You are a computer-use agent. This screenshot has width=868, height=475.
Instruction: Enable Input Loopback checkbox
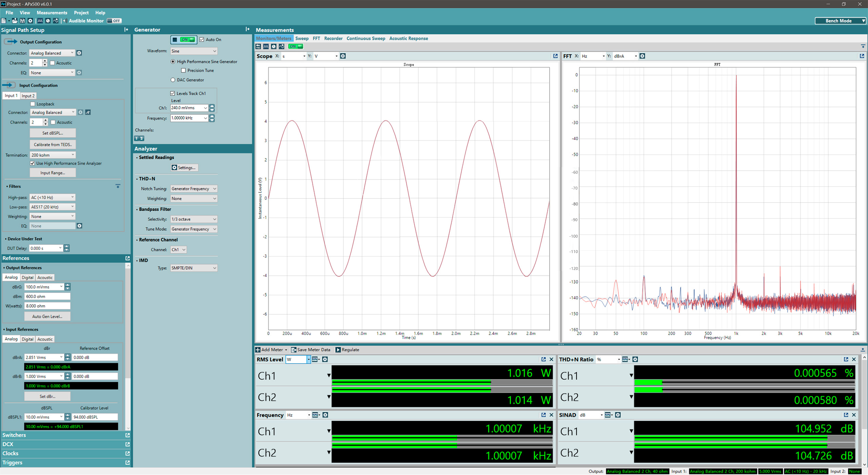coord(33,104)
